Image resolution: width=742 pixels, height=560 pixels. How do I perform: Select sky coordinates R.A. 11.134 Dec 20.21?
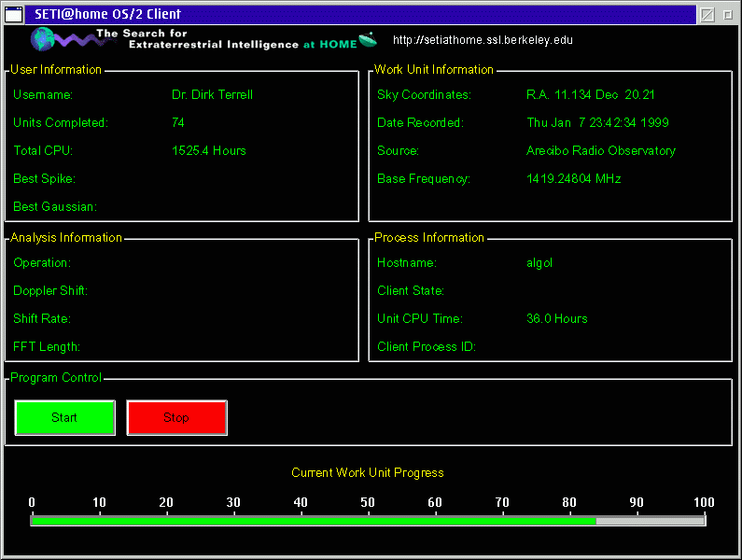click(591, 94)
